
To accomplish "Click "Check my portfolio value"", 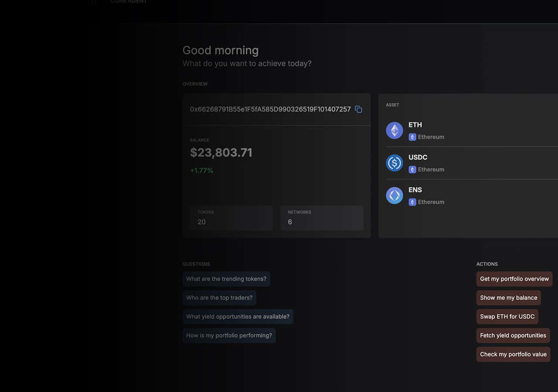I will click(x=513, y=354).
